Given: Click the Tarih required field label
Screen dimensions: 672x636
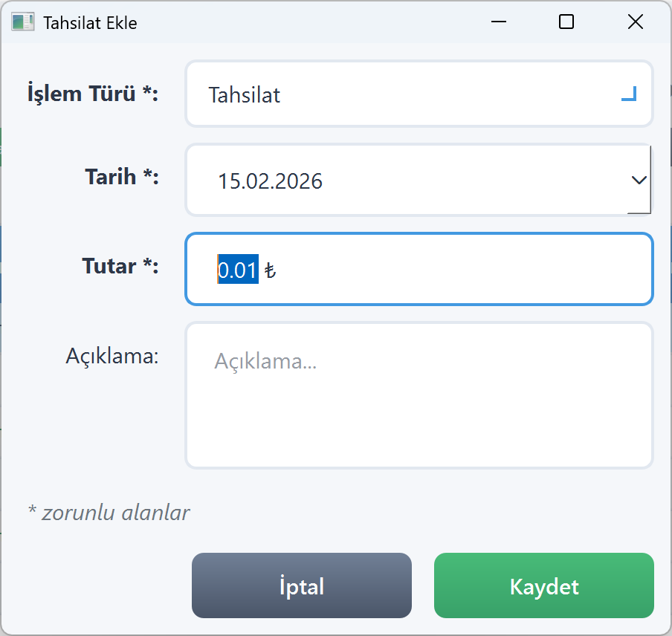Looking at the screenshot, I should 122,178.
